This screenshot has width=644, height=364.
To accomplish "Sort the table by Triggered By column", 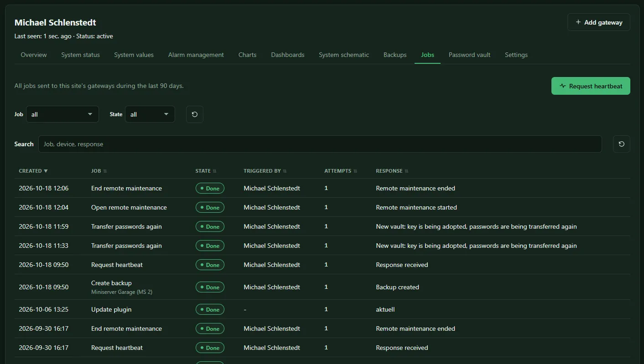I will [265, 171].
